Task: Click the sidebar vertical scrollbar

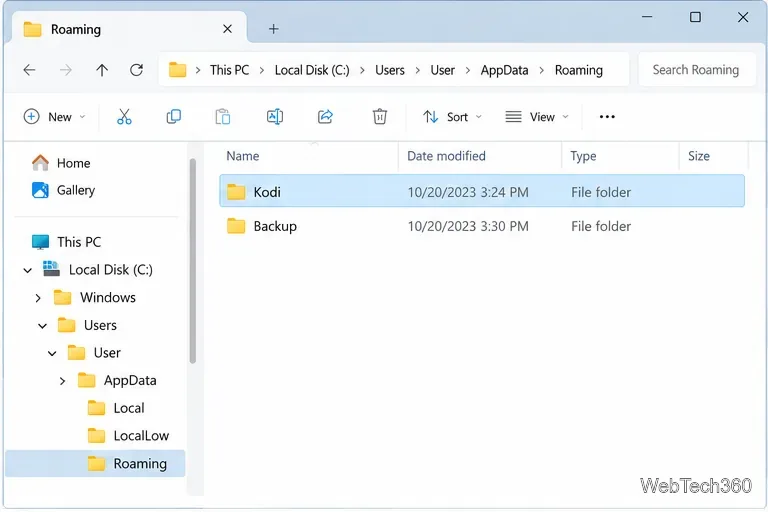Action: click(x=192, y=261)
